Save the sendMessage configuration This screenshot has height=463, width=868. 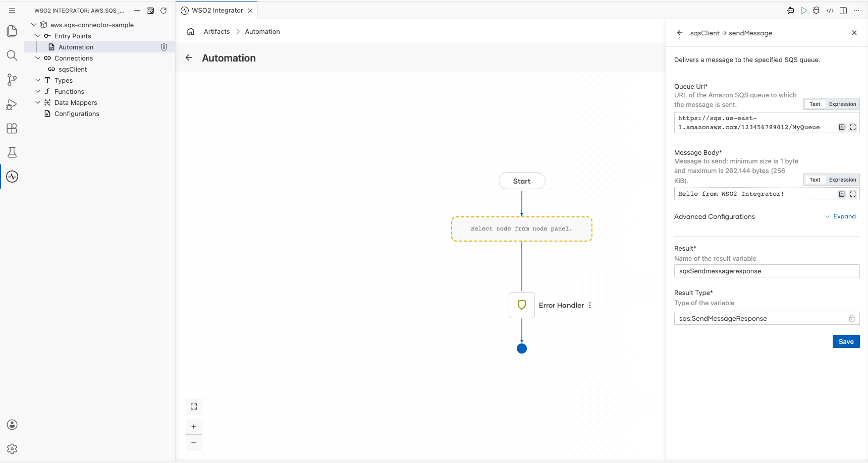point(846,341)
